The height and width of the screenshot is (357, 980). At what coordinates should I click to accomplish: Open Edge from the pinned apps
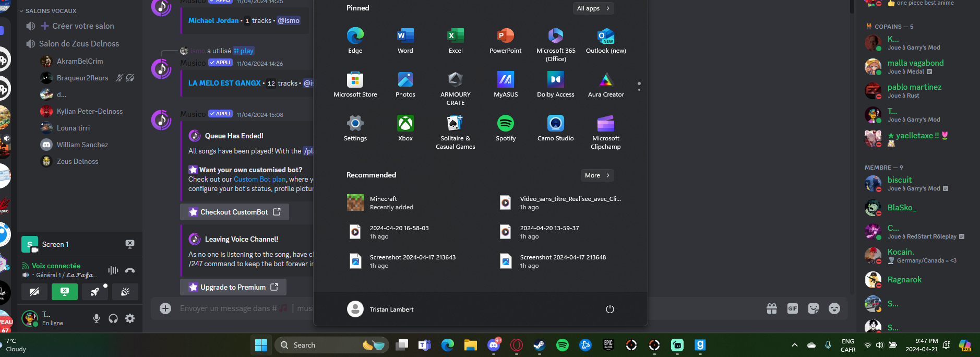coord(355,41)
